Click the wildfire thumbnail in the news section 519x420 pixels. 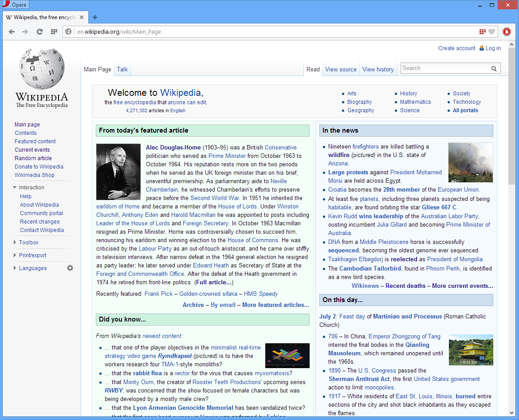[x=470, y=162]
